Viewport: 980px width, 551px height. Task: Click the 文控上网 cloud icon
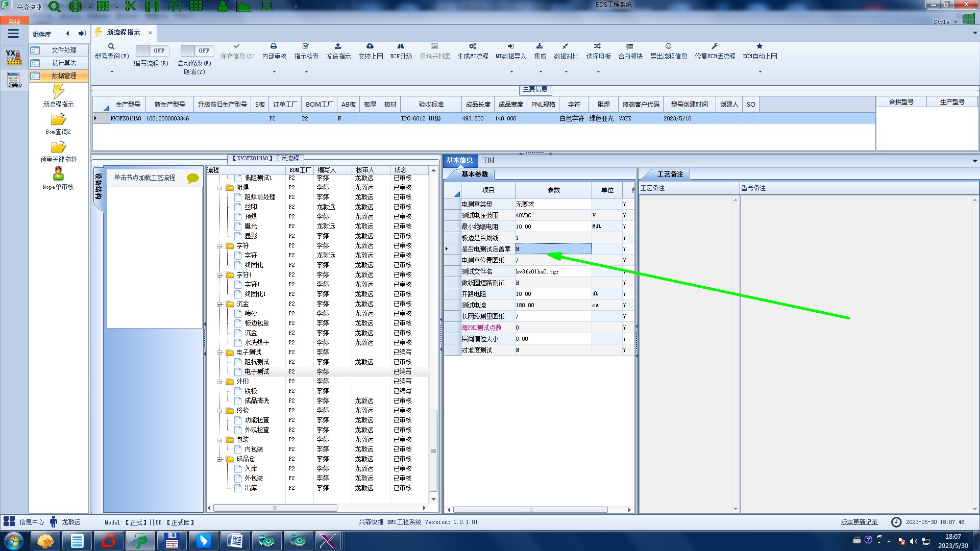pyautogui.click(x=370, y=46)
